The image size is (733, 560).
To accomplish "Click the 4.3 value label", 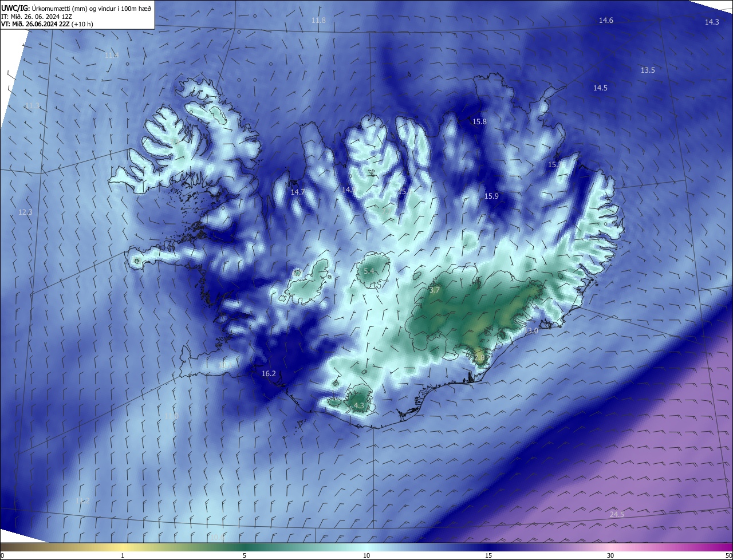I will tap(359, 406).
